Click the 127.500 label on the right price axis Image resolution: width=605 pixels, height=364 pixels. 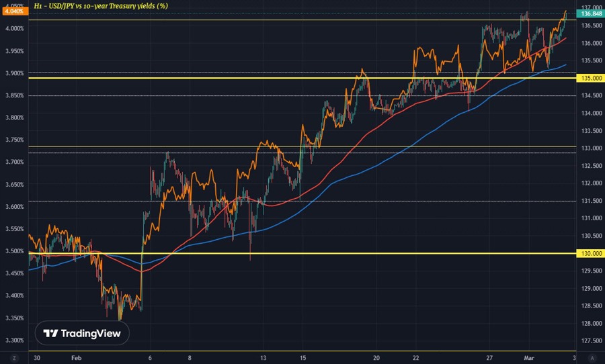point(592,341)
